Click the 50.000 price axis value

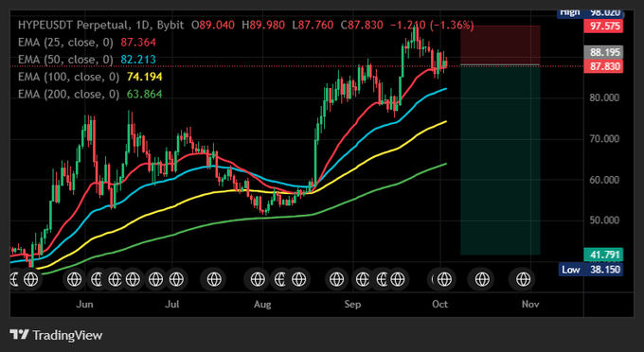tap(605, 220)
